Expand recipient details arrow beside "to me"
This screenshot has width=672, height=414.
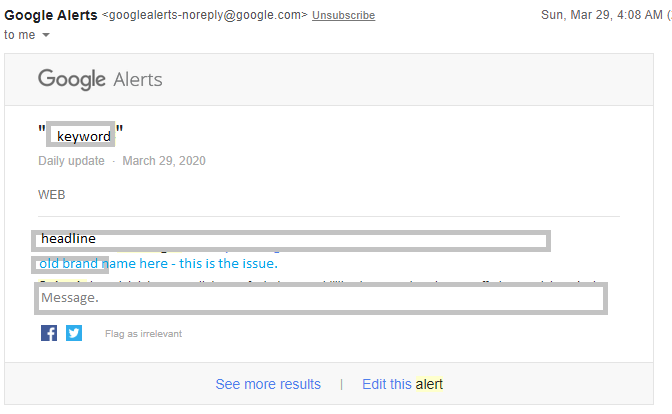pyautogui.click(x=46, y=35)
